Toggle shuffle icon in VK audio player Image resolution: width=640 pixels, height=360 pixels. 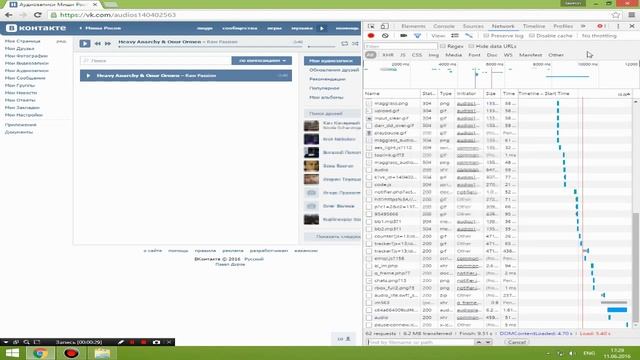pyautogui.click(x=355, y=43)
